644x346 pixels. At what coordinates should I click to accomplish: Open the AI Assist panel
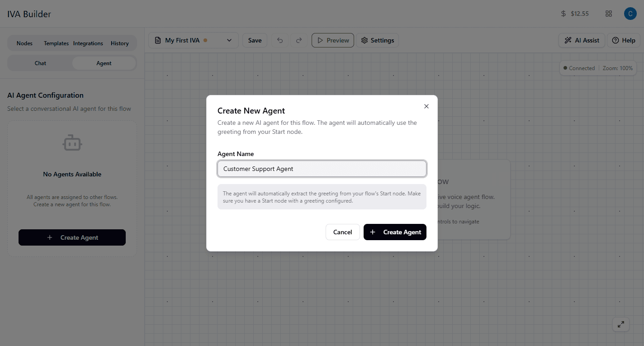(581, 40)
